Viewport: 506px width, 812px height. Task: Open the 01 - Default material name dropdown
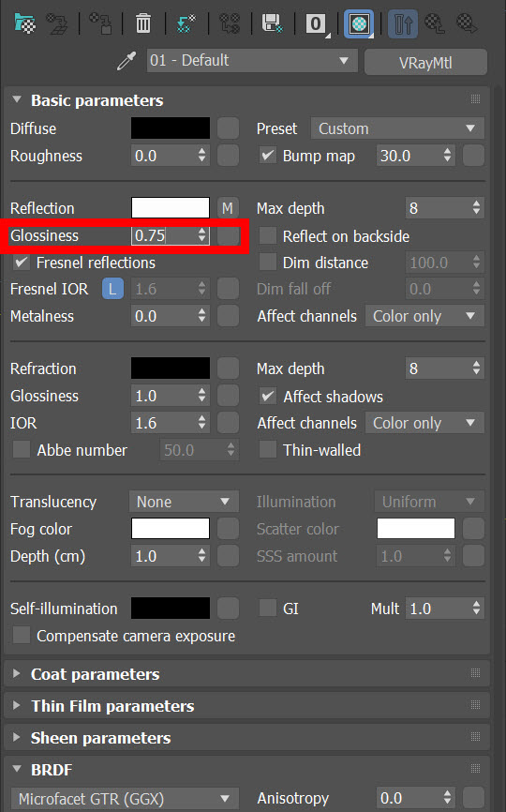[x=252, y=61]
